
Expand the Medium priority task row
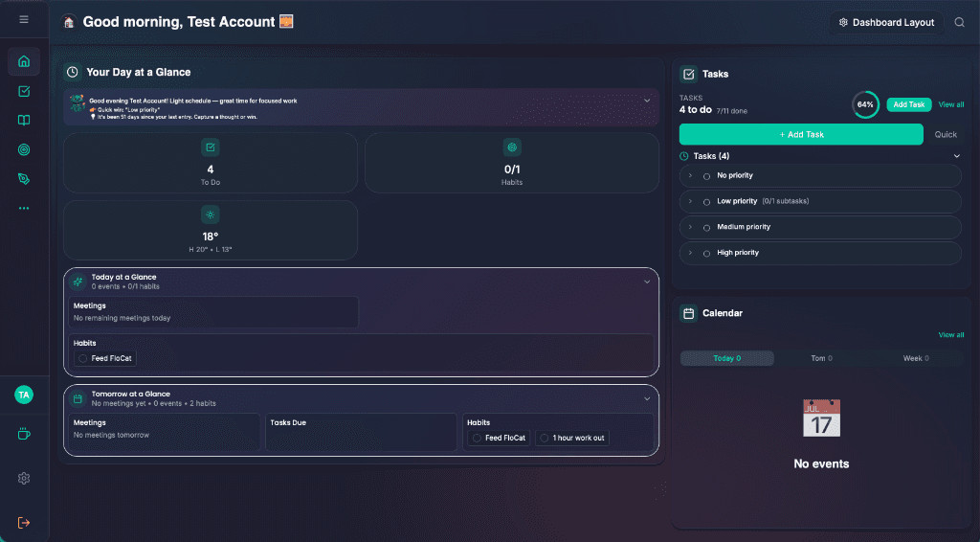coord(690,227)
